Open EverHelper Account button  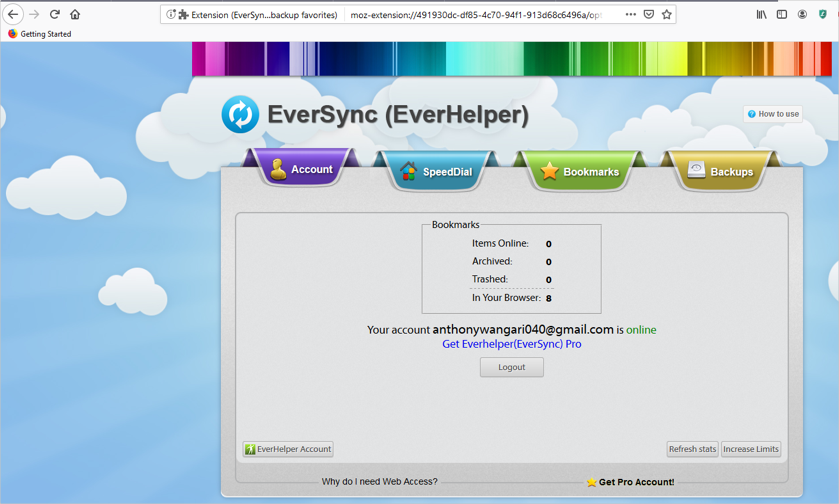(x=288, y=449)
